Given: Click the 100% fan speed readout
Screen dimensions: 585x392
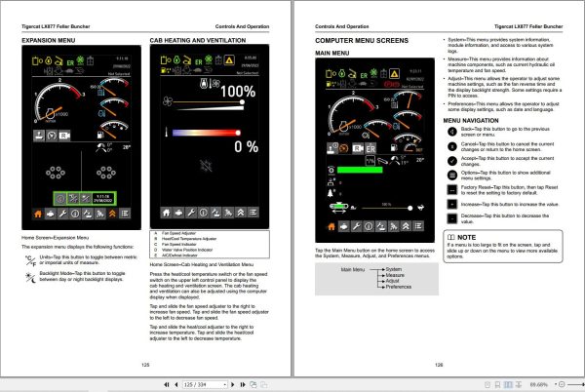Looking at the screenshot, I should pos(238,92).
